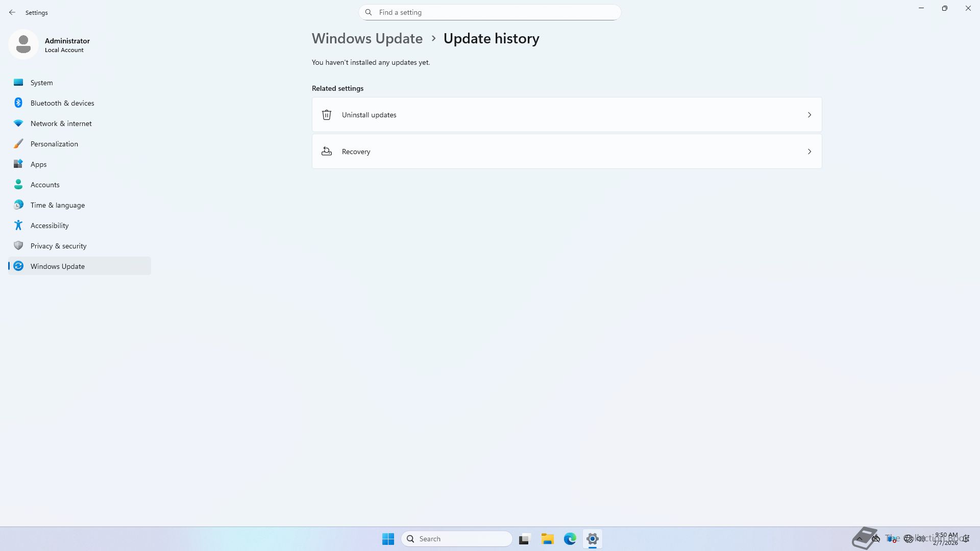Show hidden system tray icons chevron

[x=860, y=539]
